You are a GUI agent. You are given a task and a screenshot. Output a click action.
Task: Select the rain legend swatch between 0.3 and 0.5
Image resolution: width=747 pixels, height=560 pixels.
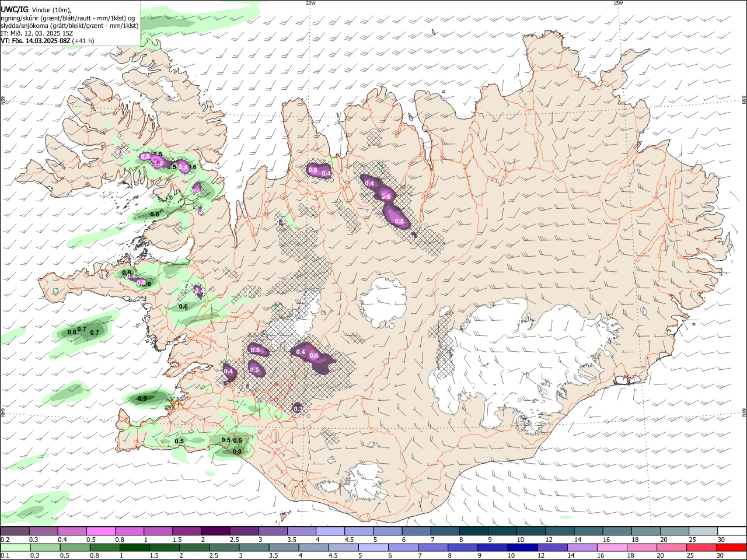click(45, 547)
